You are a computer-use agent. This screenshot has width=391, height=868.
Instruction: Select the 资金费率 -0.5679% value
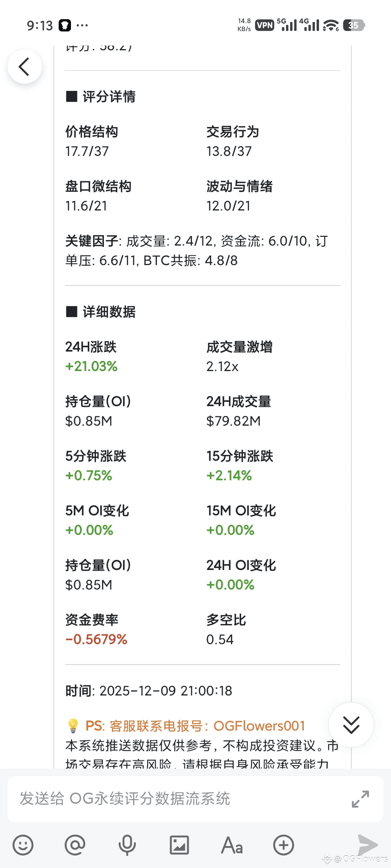click(96, 639)
